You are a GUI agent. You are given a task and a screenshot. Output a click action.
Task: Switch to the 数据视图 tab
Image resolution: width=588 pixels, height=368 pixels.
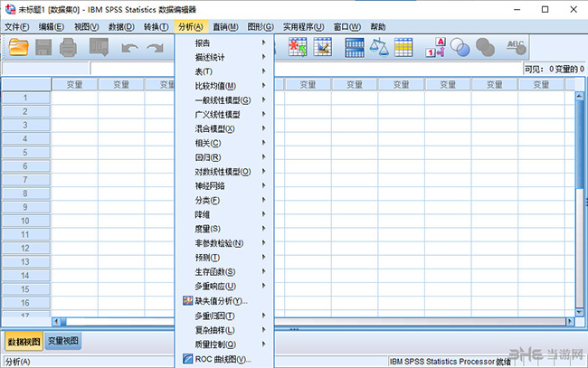coord(24,342)
